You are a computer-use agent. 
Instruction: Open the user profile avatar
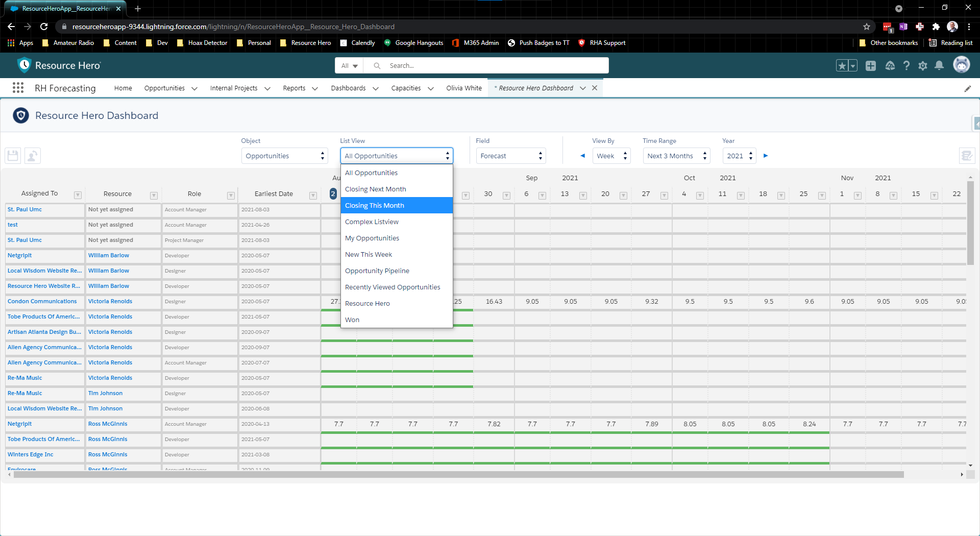point(962,65)
